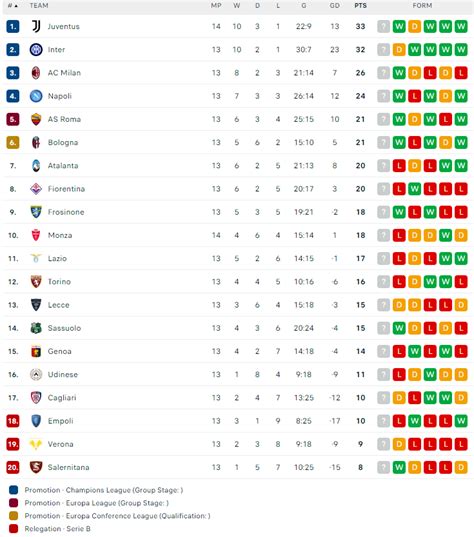
Task: Click the MP column header
Action: pos(216,6)
